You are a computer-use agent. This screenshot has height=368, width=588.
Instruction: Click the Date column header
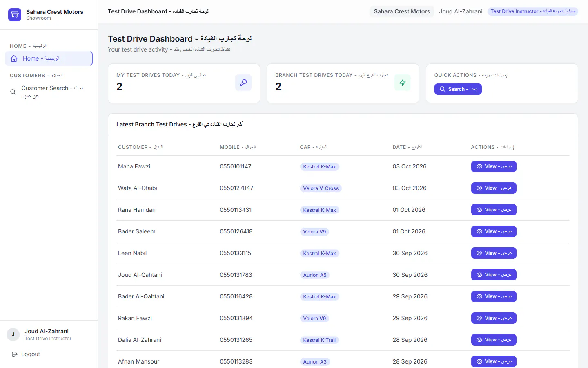pos(408,147)
